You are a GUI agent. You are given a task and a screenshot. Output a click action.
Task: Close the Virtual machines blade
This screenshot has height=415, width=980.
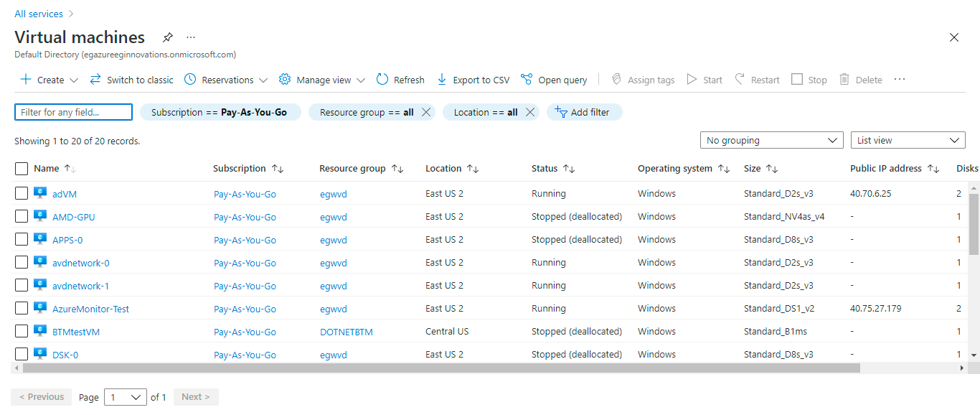click(x=954, y=37)
